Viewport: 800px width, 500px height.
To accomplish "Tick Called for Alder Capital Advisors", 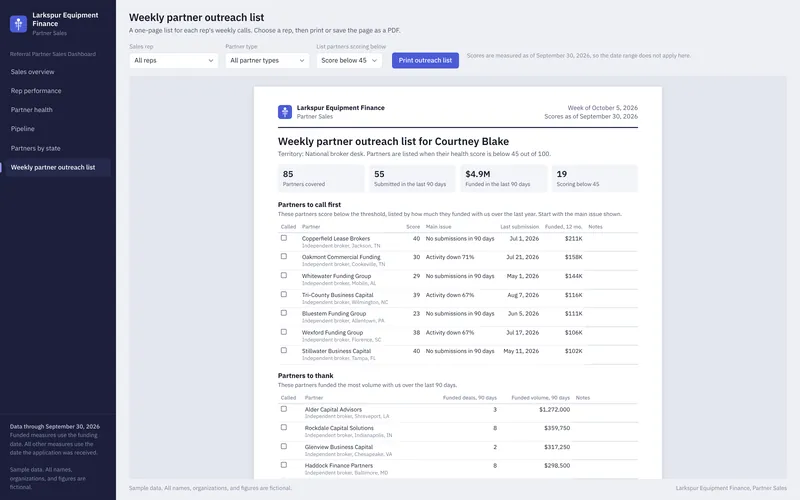I will pos(284,409).
